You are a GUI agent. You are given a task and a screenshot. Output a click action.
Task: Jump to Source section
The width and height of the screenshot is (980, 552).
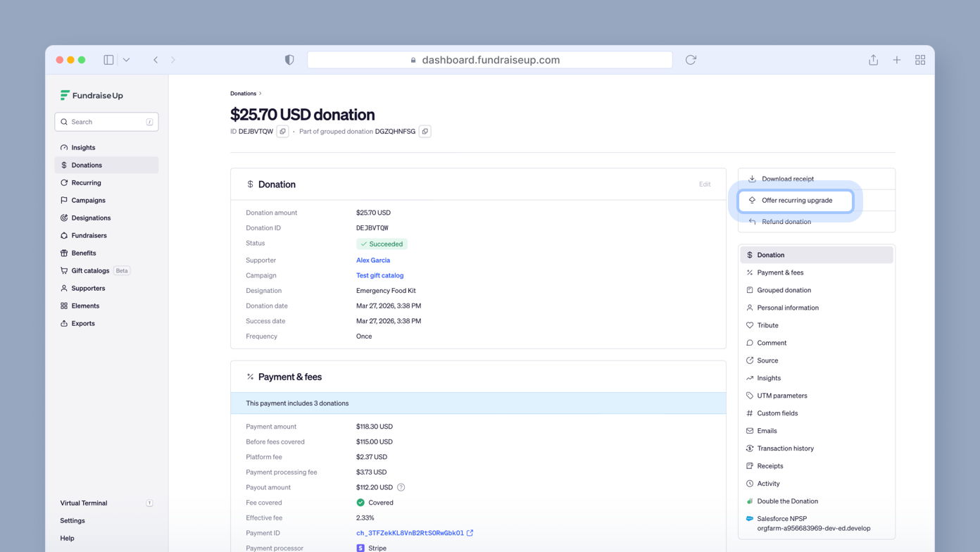click(817, 360)
